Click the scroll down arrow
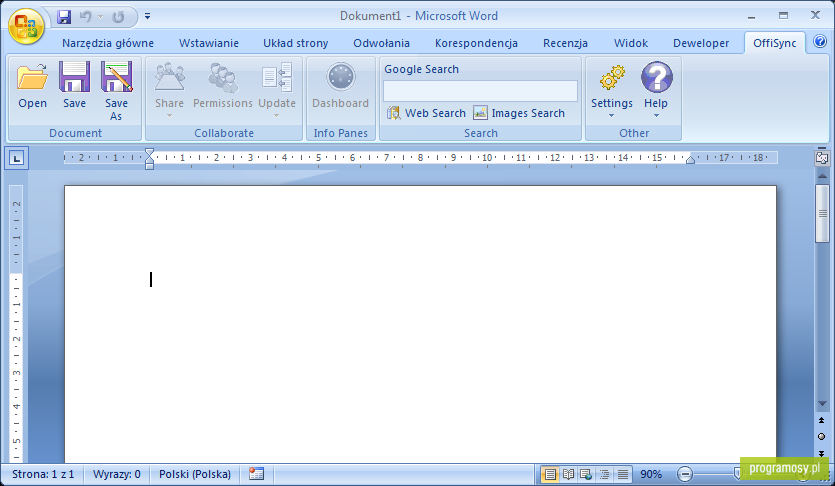The width and height of the screenshot is (835, 486). (822, 404)
